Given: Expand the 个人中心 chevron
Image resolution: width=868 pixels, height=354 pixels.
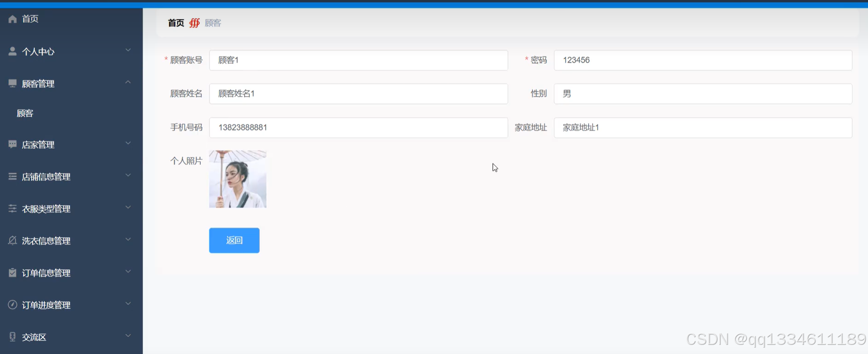Looking at the screenshot, I should (x=128, y=50).
